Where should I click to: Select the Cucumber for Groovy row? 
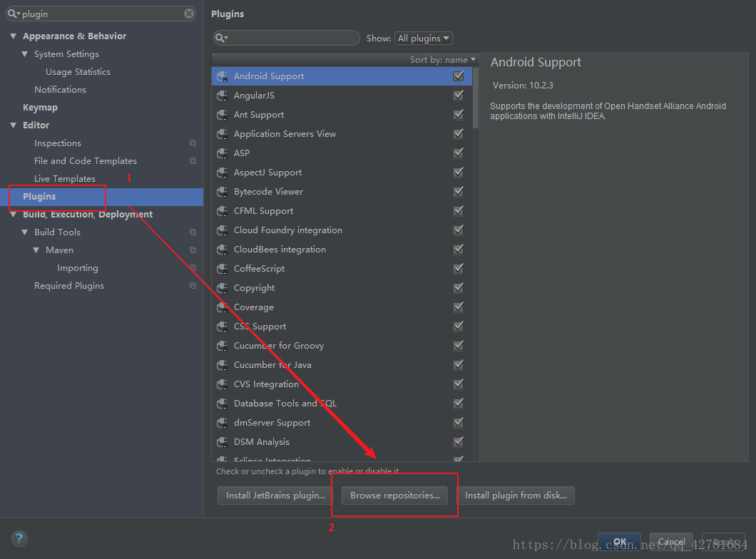pyautogui.click(x=342, y=346)
